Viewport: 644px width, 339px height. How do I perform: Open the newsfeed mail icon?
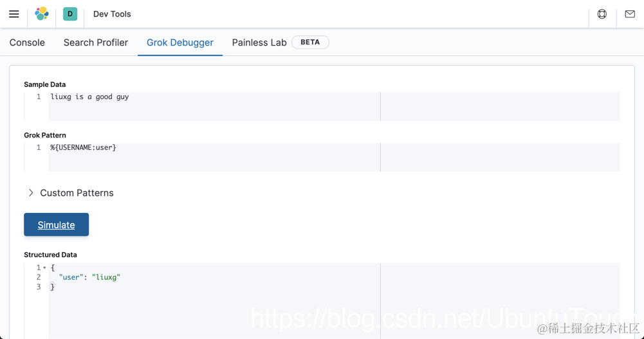click(x=630, y=14)
